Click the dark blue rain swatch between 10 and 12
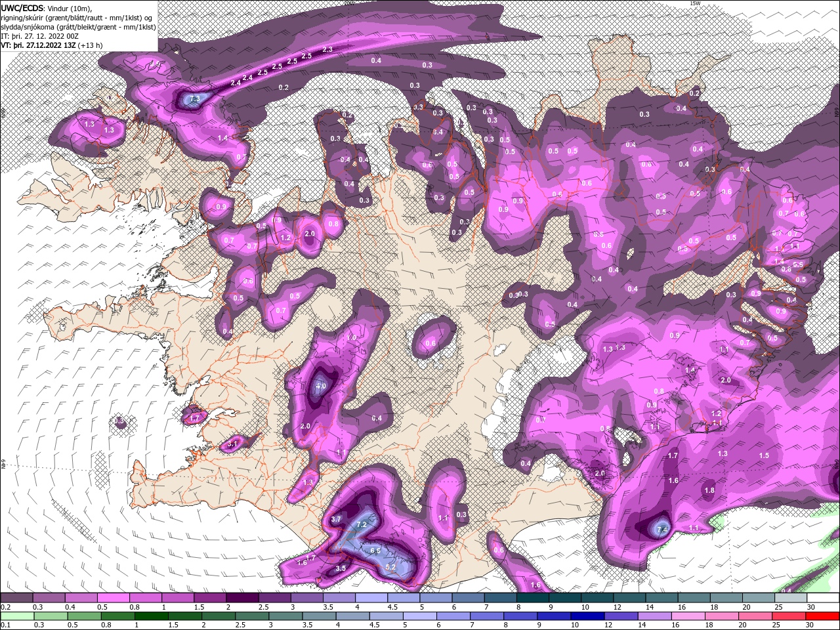 [586, 616]
